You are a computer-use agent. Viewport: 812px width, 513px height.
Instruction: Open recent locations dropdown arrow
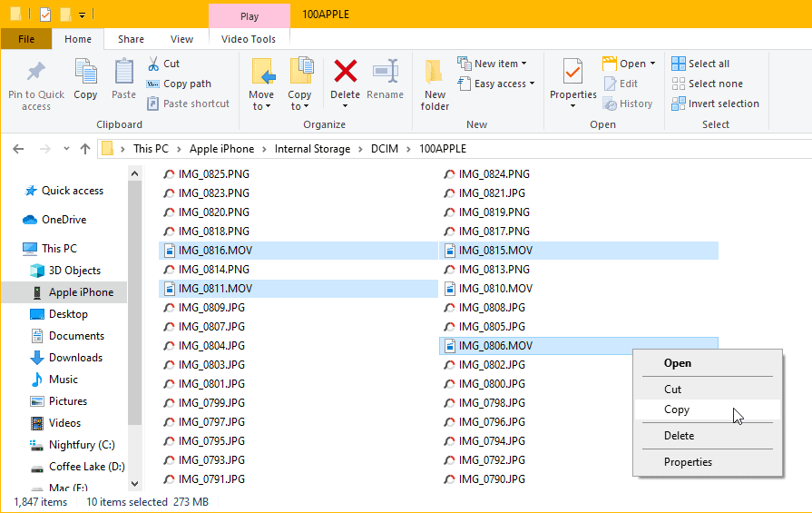66,149
